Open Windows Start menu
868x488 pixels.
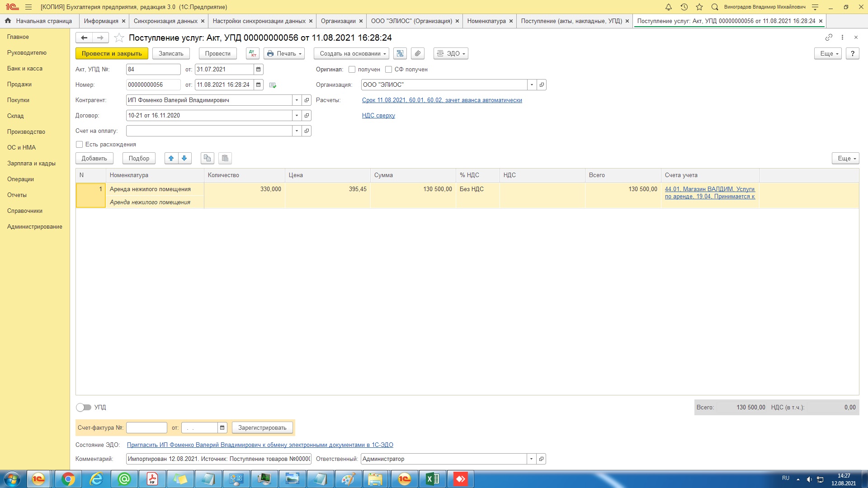12,479
